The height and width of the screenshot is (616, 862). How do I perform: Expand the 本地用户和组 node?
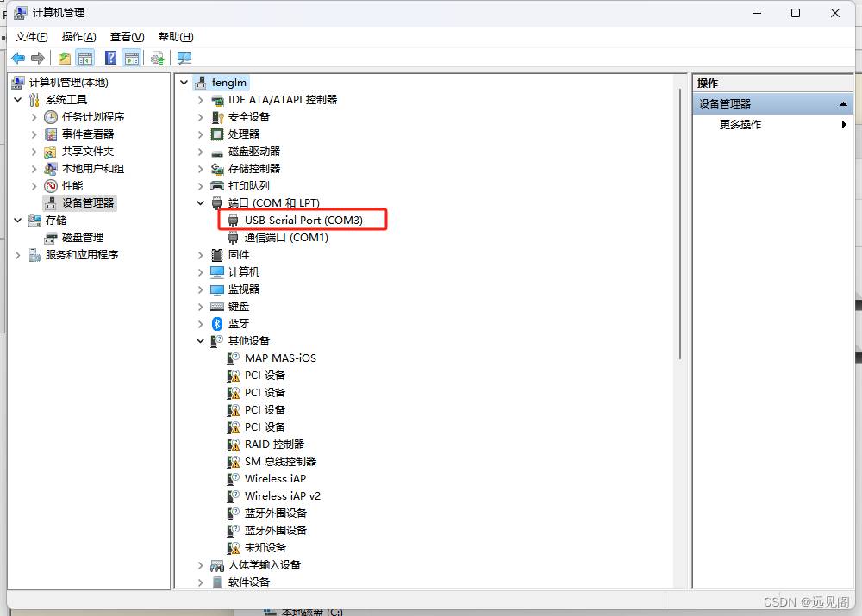point(34,169)
